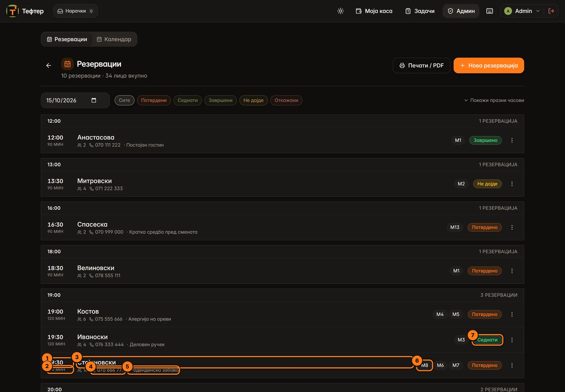Screen dimensions: 565x392
Task: Click the logout icon
Action: [551, 11]
